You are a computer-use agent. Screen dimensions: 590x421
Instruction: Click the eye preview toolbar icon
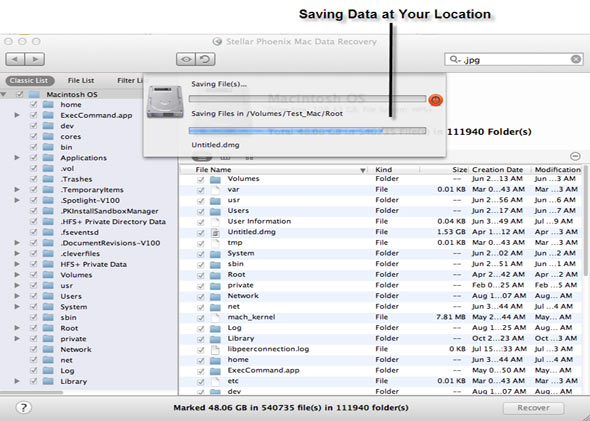186,59
